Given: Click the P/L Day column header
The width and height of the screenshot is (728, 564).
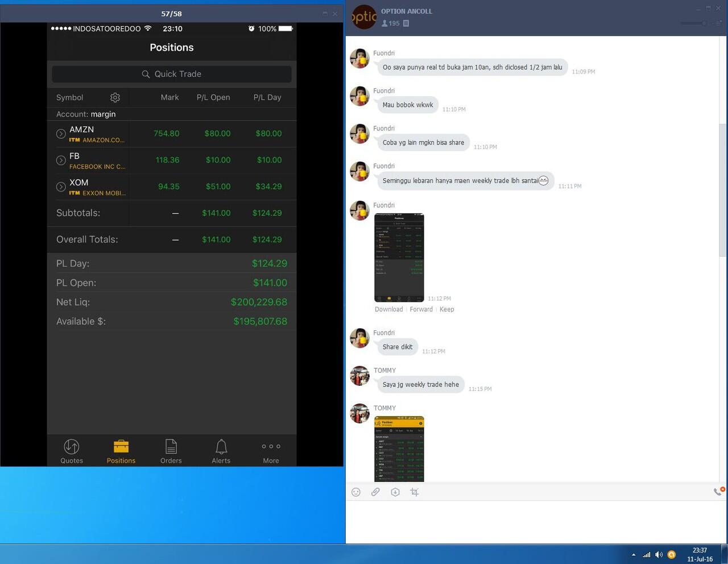Looking at the screenshot, I should [x=267, y=97].
